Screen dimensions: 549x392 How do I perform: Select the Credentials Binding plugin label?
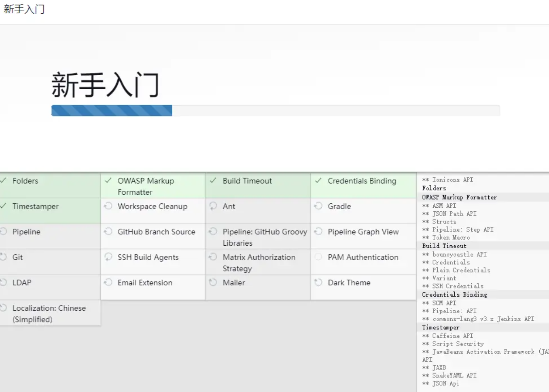pyautogui.click(x=362, y=181)
